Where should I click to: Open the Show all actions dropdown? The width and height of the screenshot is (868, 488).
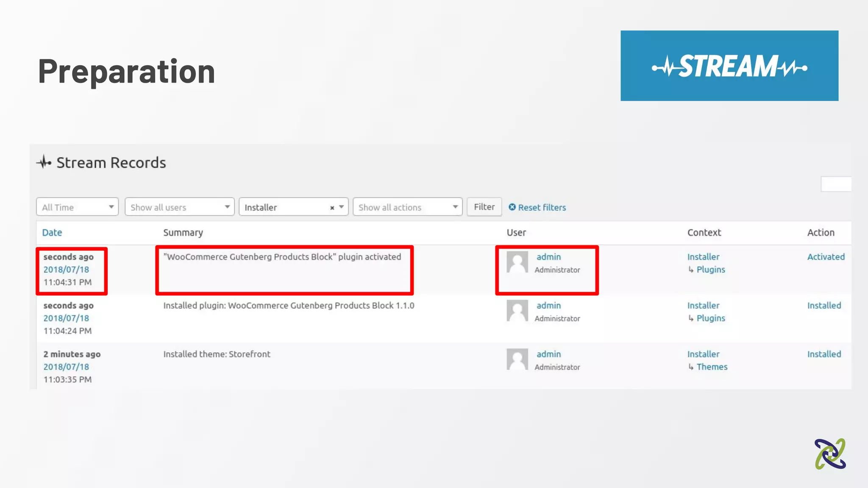click(x=407, y=207)
